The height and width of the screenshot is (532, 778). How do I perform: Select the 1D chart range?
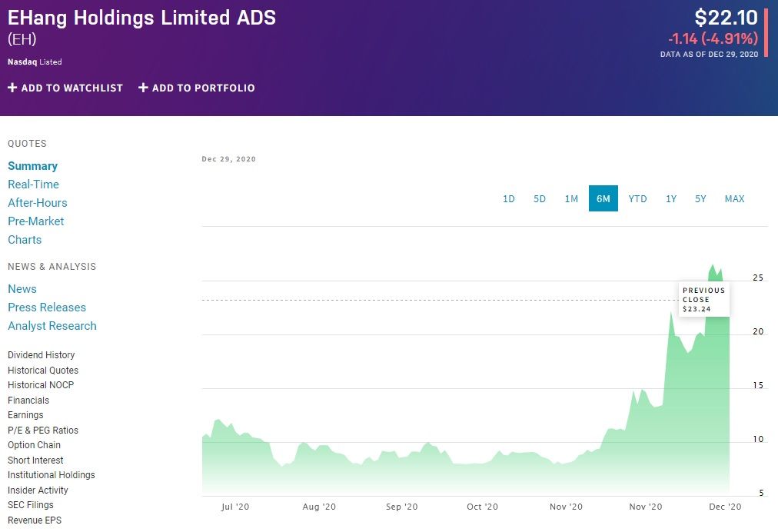point(508,198)
